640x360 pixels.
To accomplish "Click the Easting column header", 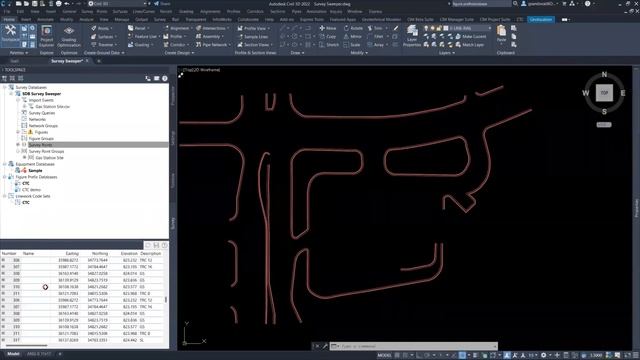I will pyautogui.click(x=72, y=253).
